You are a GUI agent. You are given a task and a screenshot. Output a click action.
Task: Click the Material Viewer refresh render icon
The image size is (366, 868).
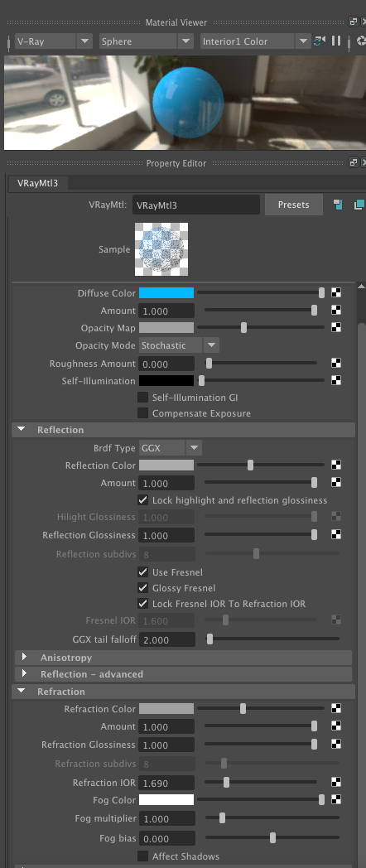pyautogui.click(x=319, y=41)
